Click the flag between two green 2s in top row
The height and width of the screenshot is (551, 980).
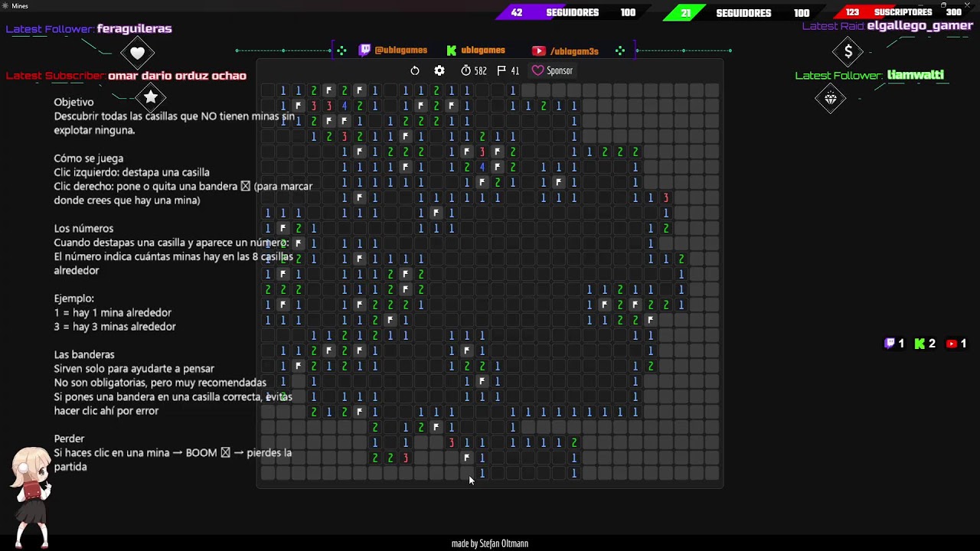click(329, 90)
